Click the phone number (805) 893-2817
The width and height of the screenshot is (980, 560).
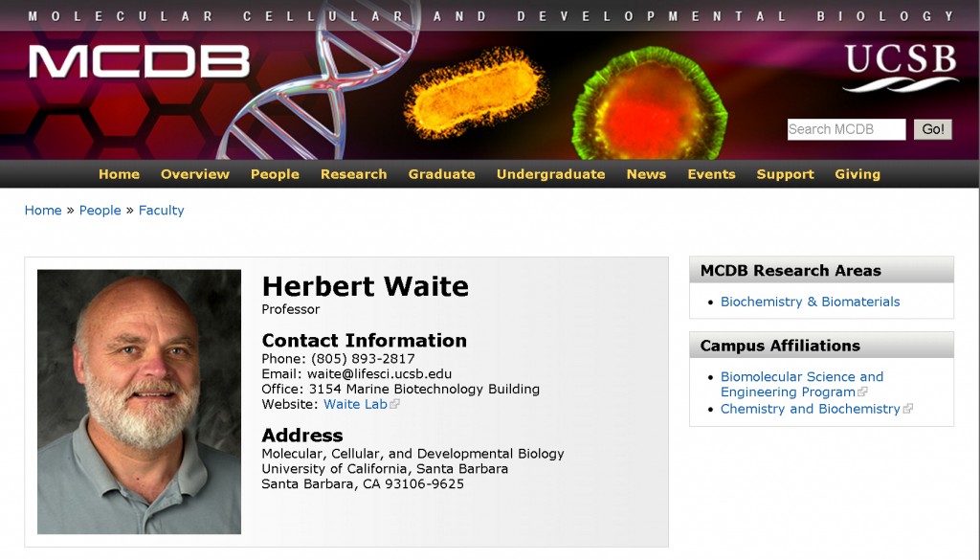363,359
